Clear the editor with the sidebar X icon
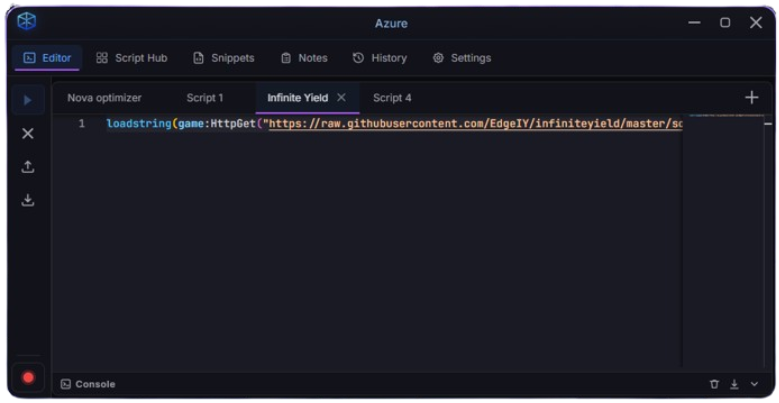 pos(28,133)
